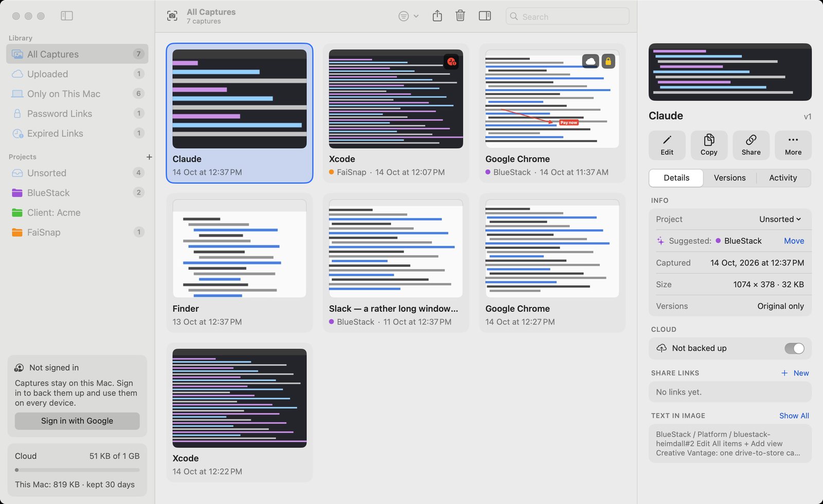Viewport: 823px width, 504px height.
Task: Click the Share link button
Action: coord(751,146)
